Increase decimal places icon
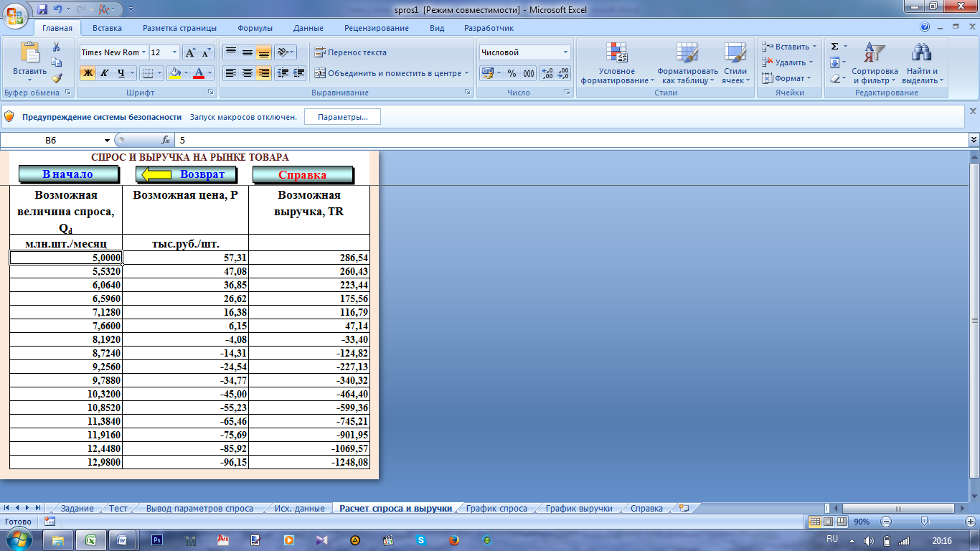 [547, 73]
